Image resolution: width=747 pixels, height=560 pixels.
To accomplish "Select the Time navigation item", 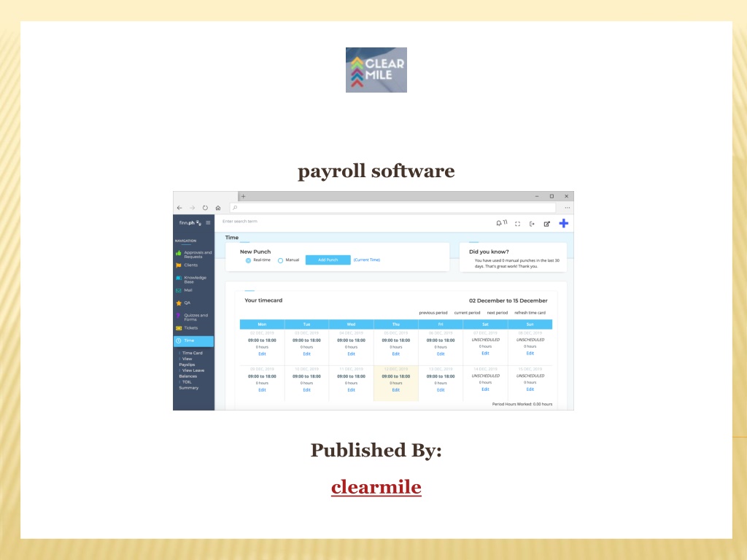I will tap(194, 341).
